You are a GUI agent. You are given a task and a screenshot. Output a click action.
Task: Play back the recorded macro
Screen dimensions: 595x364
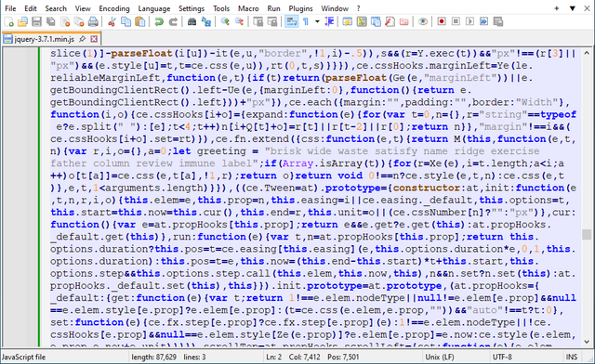[x=469, y=21]
